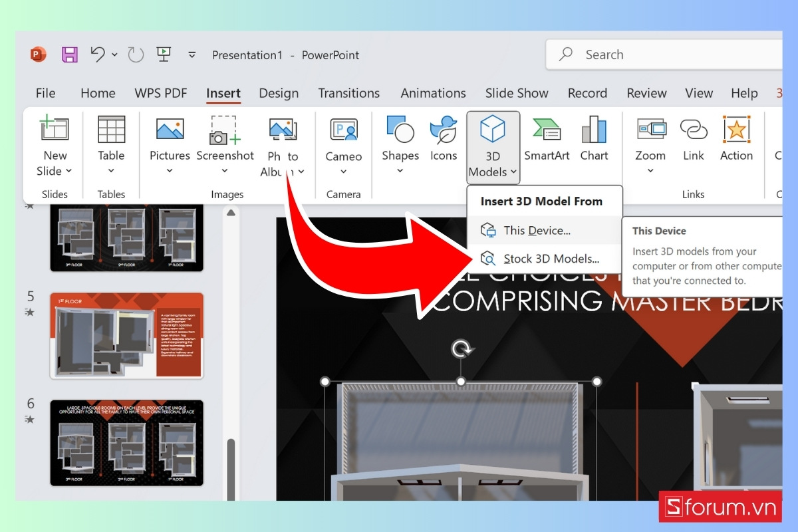This screenshot has height=532, width=798.
Task: Open the Record ribbon tab
Action: (587, 93)
